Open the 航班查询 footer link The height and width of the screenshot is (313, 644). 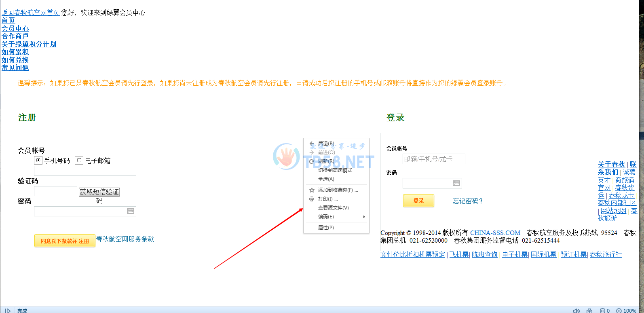pyautogui.click(x=485, y=254)
